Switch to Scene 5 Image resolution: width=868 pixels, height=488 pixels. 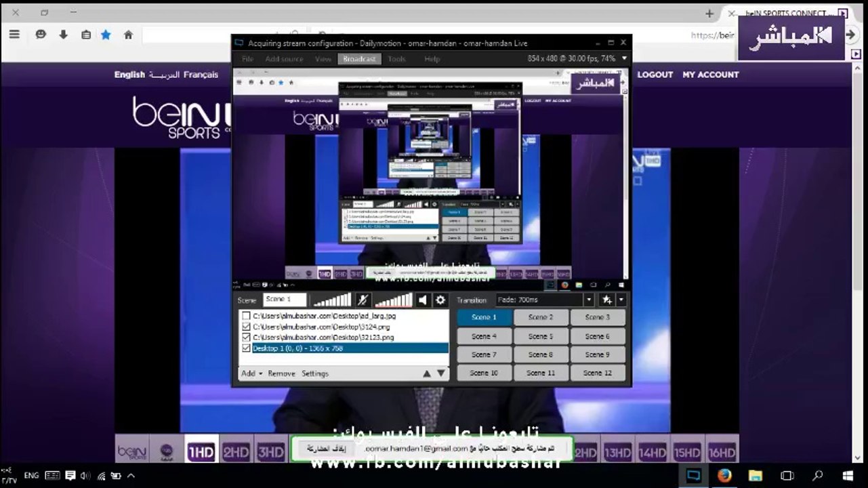tap(541, 336)
